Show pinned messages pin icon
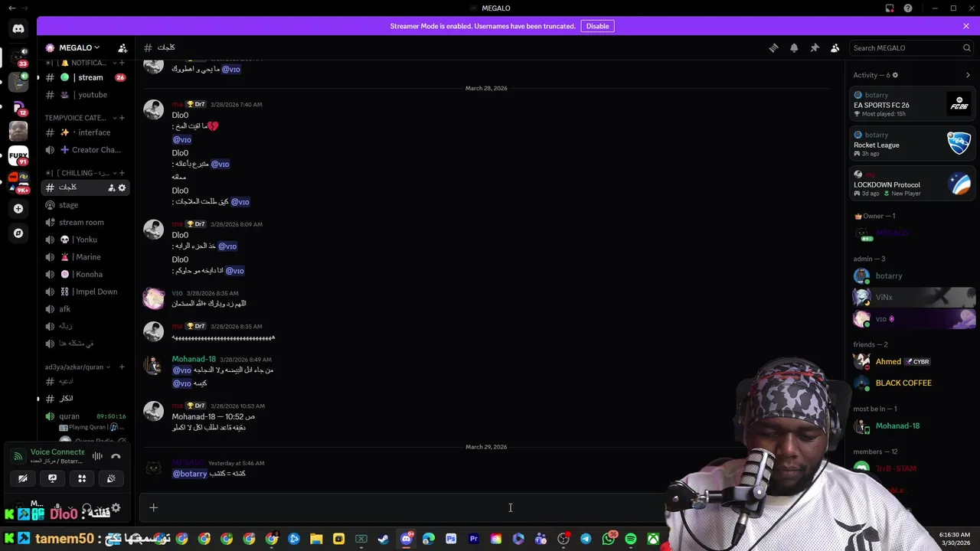 (x=815, y=47)
